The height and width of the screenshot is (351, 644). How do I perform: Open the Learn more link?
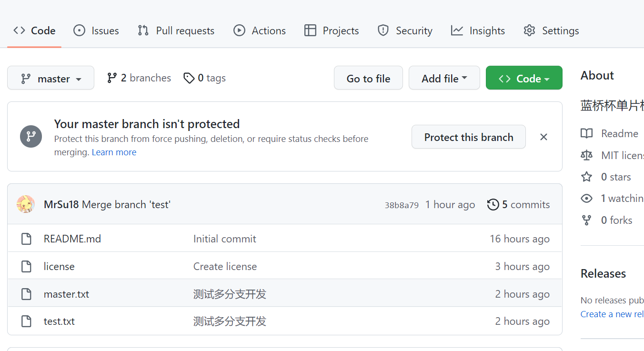114,152
